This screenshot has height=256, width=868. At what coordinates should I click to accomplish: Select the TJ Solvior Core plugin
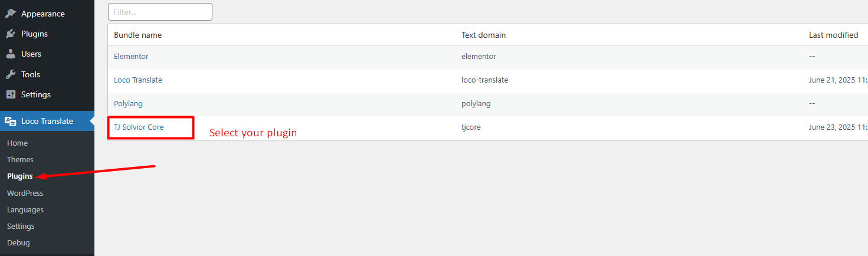pos(139,127)
